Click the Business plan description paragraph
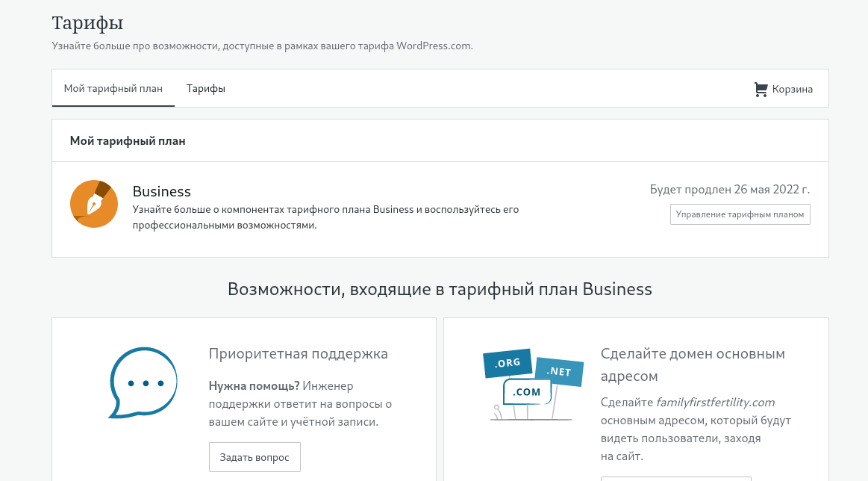The width and height of the screenshot is (868, 481). (325, 217)
